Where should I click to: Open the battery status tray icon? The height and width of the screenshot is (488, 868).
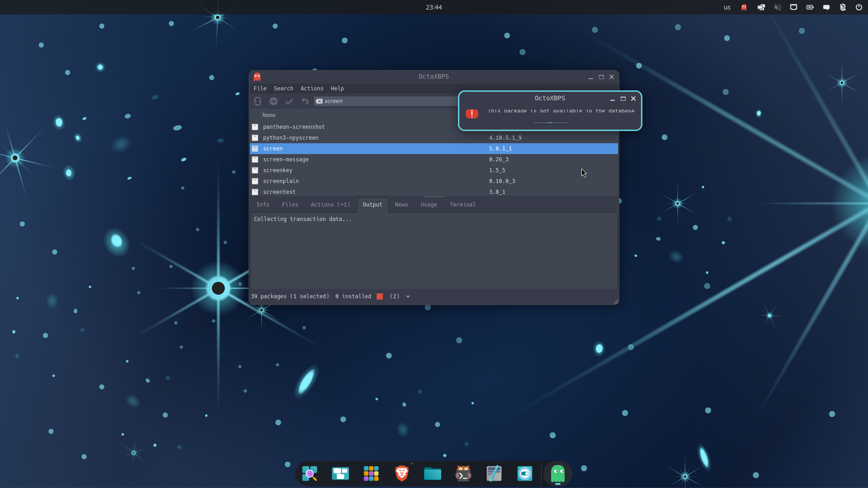[810, 7]
